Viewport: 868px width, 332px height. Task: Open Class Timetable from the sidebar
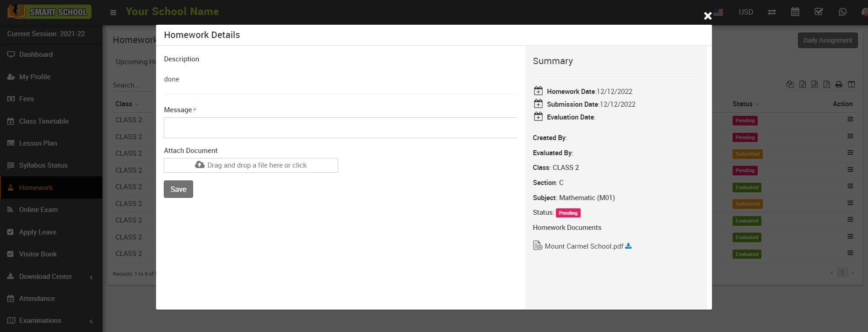44,121
